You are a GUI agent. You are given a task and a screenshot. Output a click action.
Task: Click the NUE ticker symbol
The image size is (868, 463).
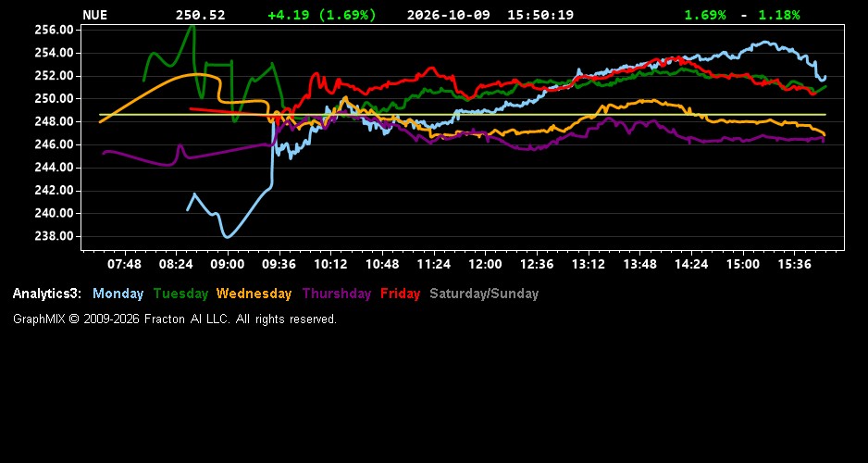[x=94, y=15]
